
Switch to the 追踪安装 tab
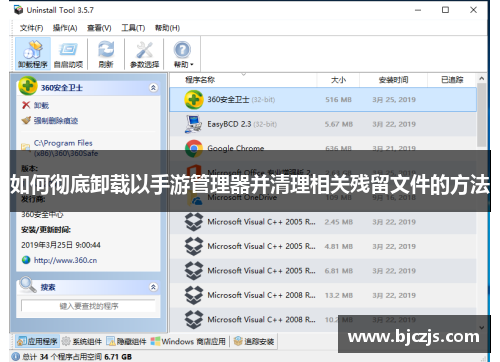tap(254, 341)
